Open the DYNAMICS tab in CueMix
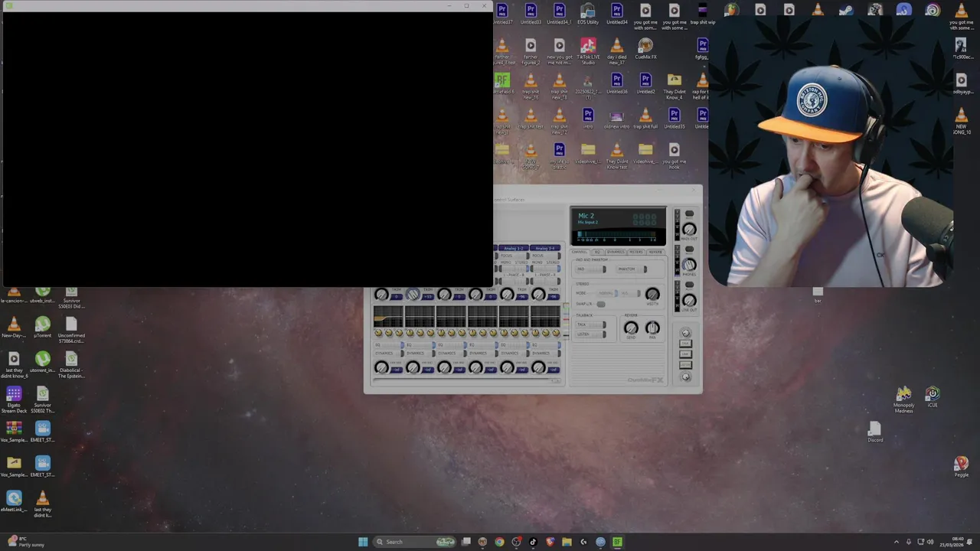The image size is (980, 551). click(x=616, y=252)
